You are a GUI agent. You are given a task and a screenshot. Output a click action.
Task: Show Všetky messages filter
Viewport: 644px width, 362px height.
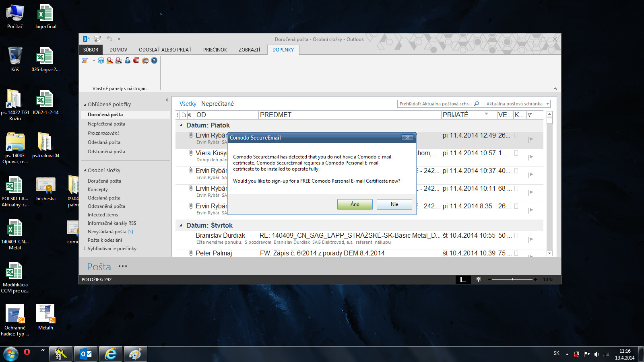click(x=188, y=104)
